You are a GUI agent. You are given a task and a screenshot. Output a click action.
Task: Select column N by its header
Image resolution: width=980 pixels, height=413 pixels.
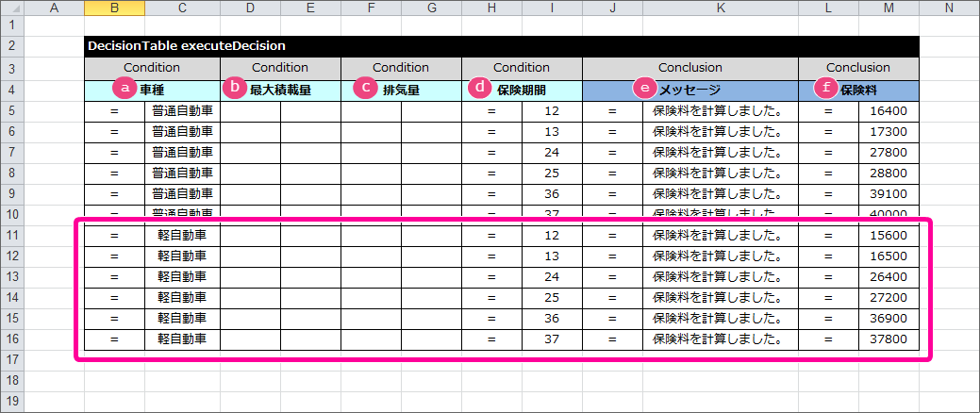pos(950,8)
